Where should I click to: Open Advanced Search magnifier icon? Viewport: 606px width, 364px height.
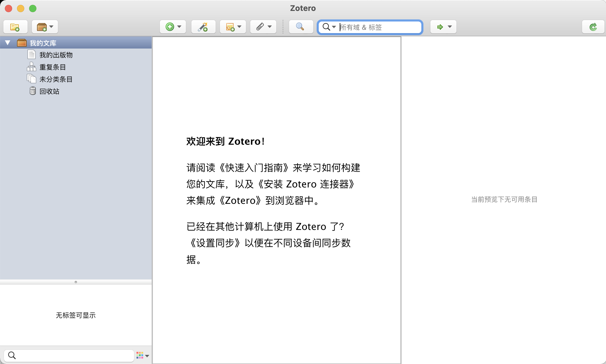point(300,27)
